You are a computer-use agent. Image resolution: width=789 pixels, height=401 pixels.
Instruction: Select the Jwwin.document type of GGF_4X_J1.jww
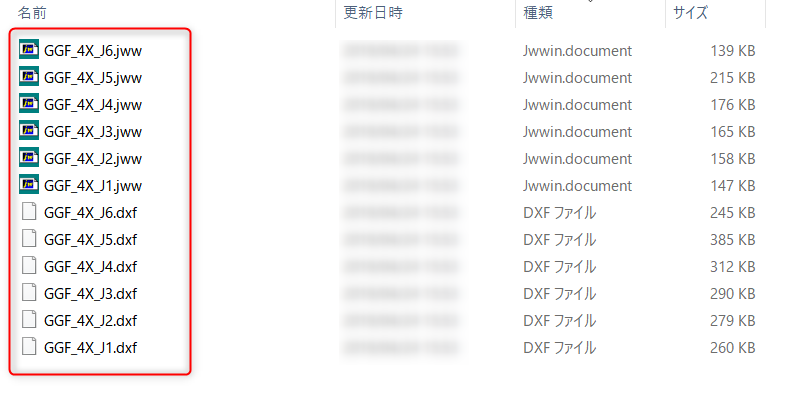point(577,186)
